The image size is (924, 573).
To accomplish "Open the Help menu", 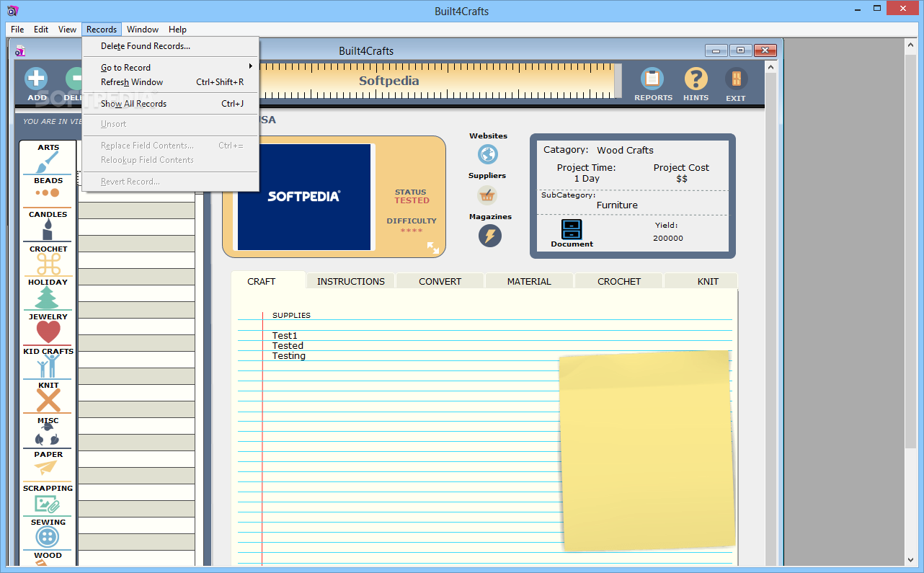I will point(177,30).
